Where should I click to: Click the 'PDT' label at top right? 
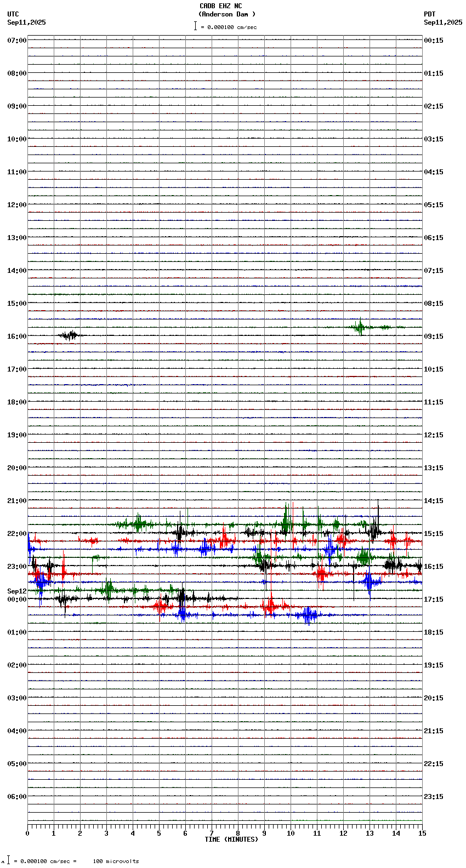(x=429, y=14)
